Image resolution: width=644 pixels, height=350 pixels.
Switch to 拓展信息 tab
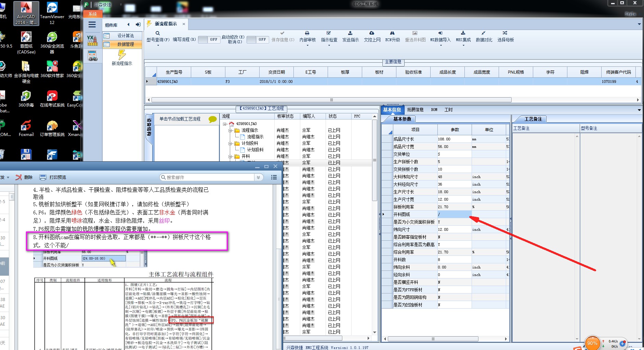tap(415, 110)
